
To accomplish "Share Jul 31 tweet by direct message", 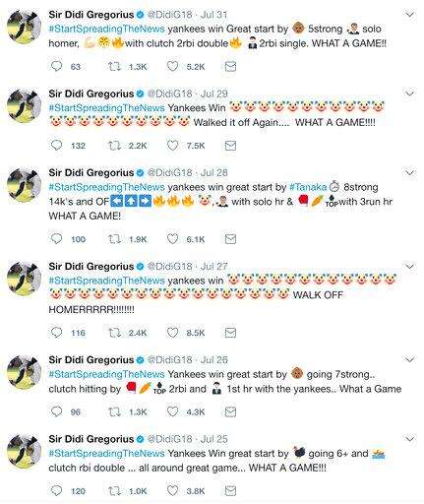I will point(230,67).
